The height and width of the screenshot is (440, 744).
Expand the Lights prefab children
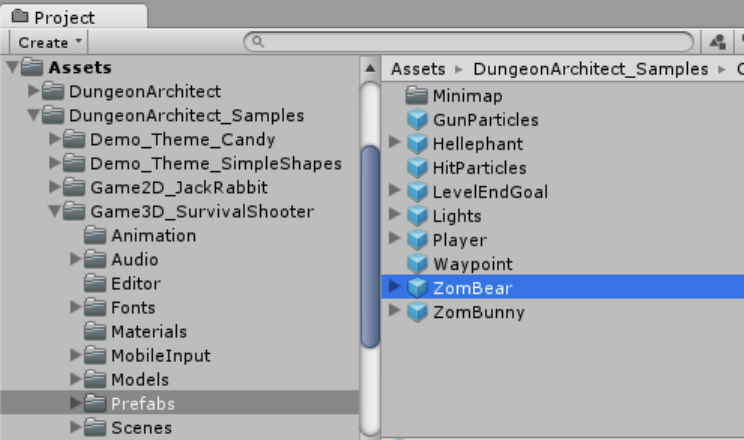point(394,214)
